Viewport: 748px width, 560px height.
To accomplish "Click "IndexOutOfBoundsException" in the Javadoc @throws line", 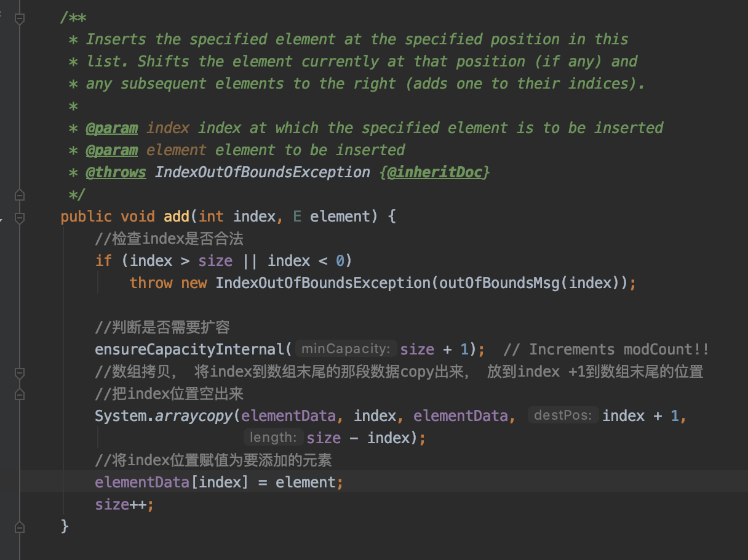I will point(263,172).
